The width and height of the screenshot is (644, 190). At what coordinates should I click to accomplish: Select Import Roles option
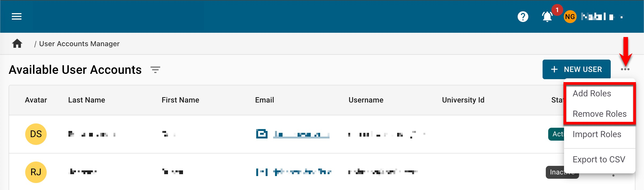click(597, 134)
